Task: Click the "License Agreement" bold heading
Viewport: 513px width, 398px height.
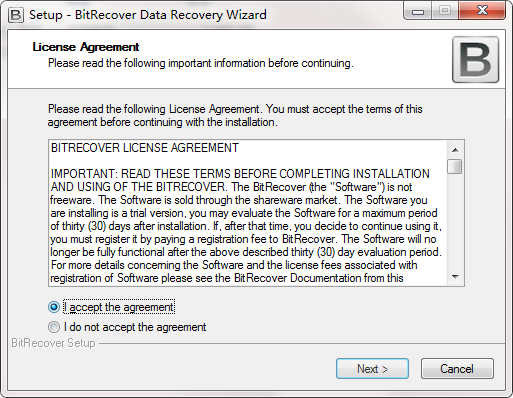Action: pyautogui.click(x=86, y=47)
